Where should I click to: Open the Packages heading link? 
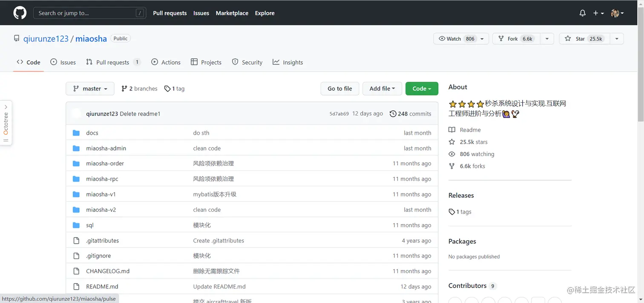pos(462,241)
